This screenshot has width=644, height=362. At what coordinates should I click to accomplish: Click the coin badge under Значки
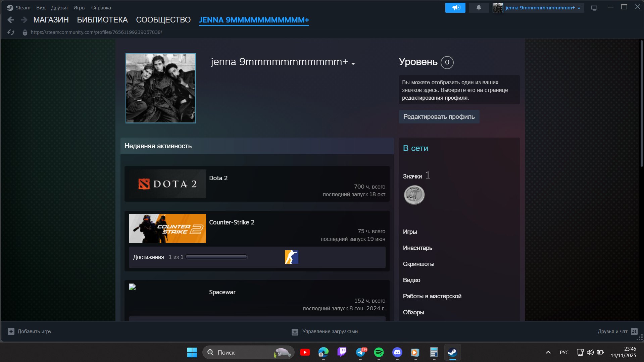coord(414,195)
